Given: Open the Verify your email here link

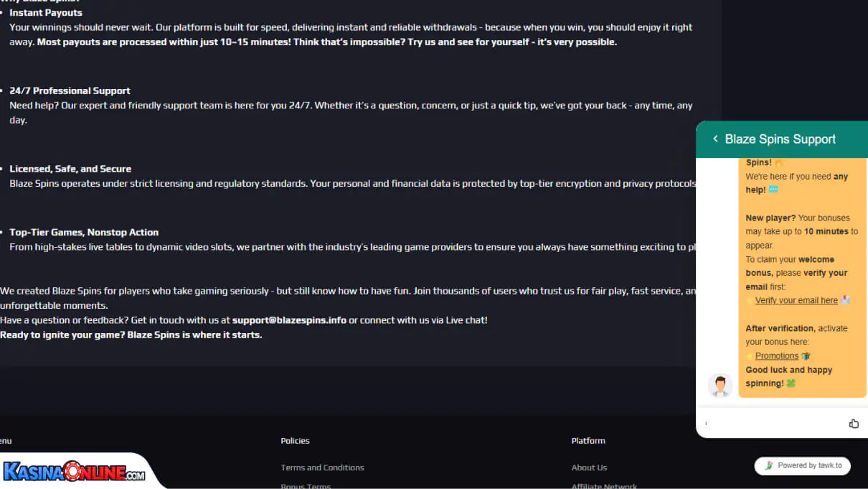Looking at the screenshot, I should point(796,300).
